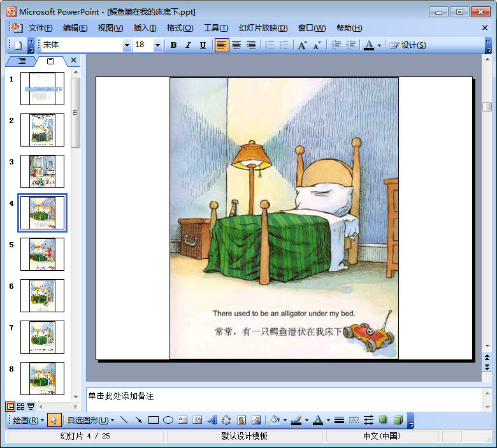Toggle bold formatting
The width and height of the screenshot is (497, 448).
tap(173, 45)
